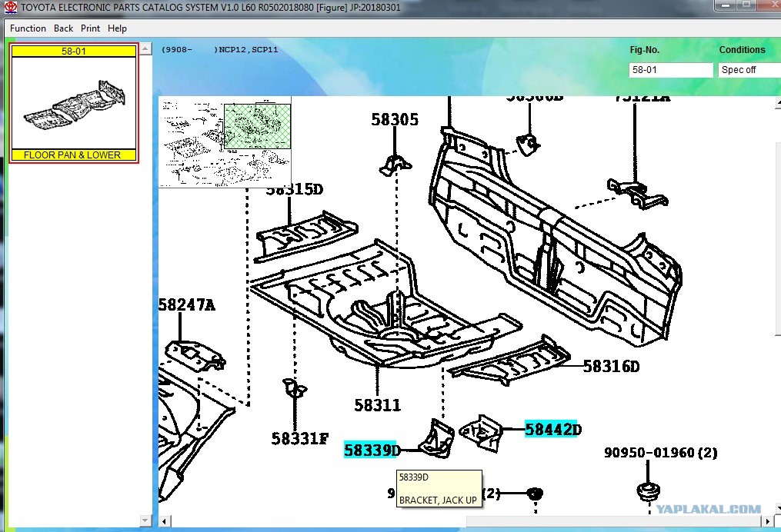The image size is (781, 532).
Task: Open the Help menu
Action: [x=117, y=28]
